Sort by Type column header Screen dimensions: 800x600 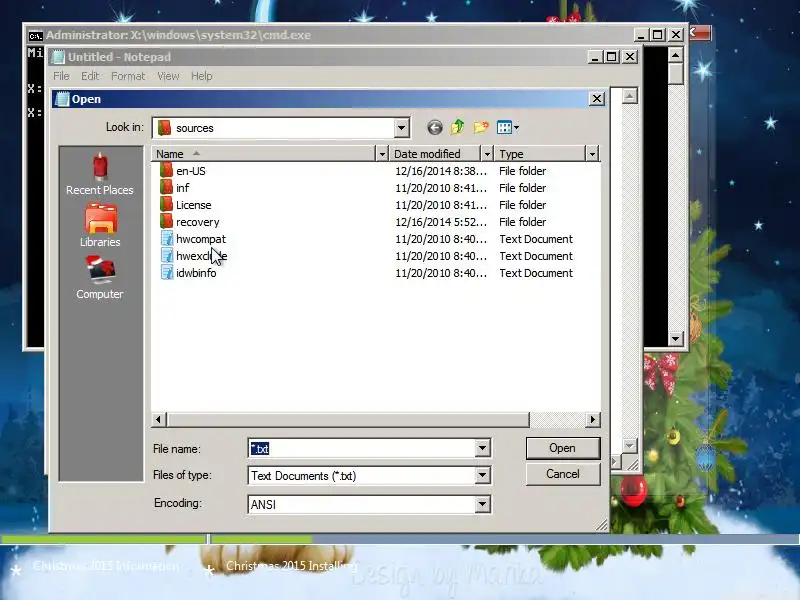[x=540, y=154]
